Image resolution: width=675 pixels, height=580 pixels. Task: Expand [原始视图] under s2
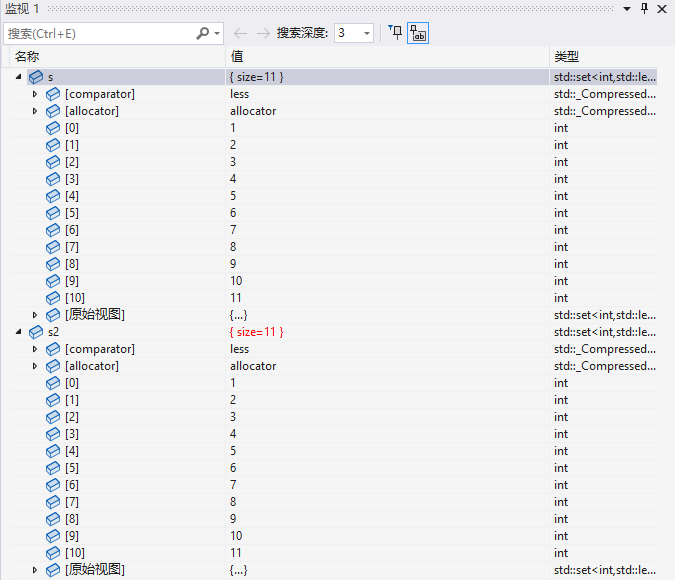point(35,570)
